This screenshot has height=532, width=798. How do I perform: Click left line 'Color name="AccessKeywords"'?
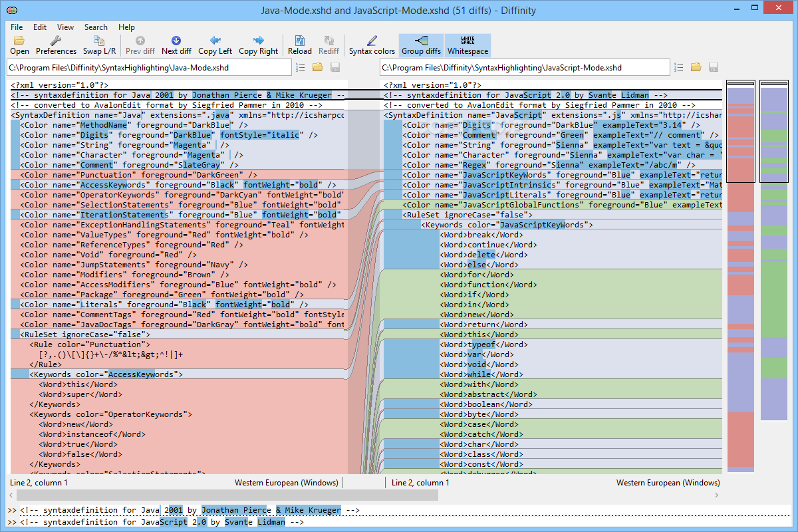coord(178,185)
